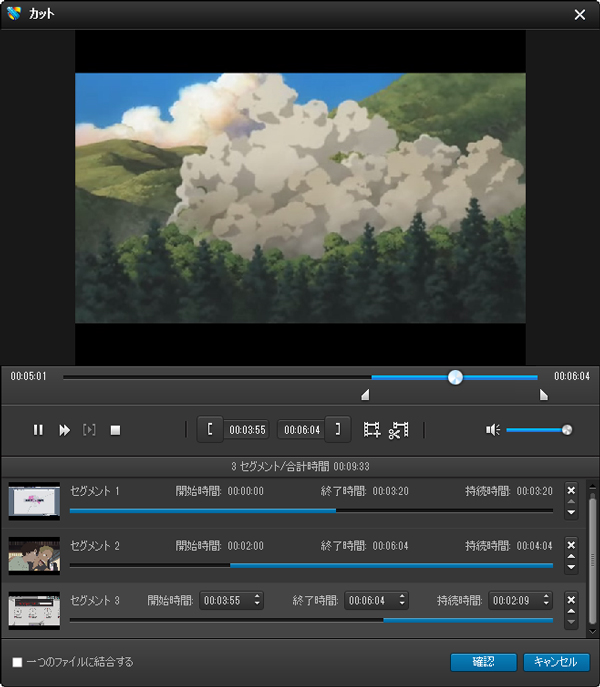Viewport: 600px width, 687px height.
Task: Select the セグメント 1 thumbnail
Action: [34, 500]
